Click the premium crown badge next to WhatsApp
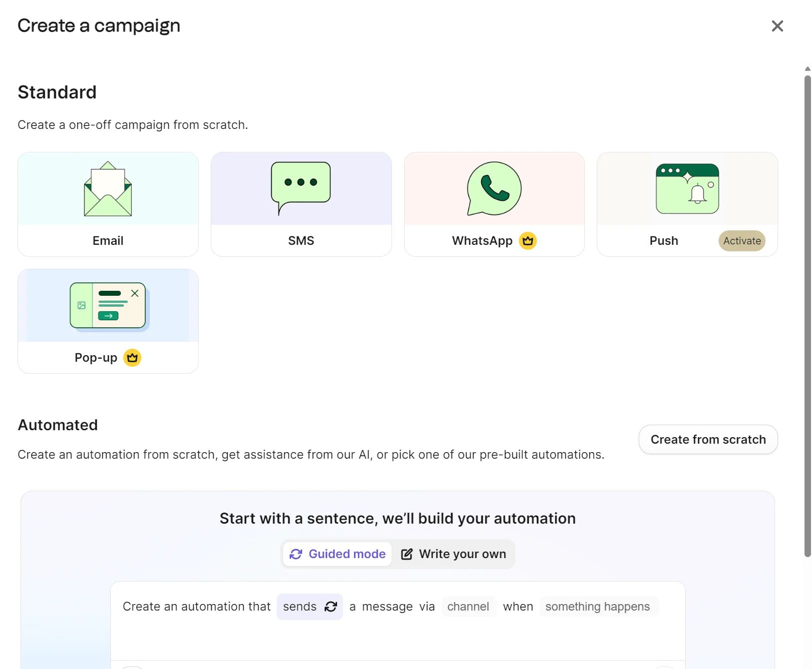 [x=528, y=241]
